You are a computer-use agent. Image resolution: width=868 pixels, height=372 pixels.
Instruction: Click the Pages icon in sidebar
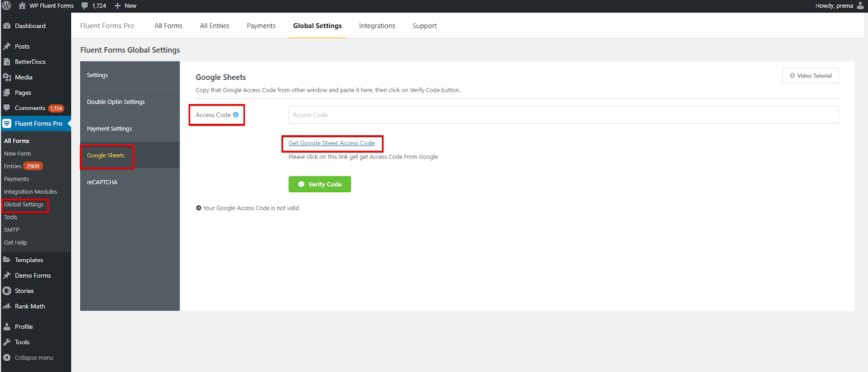tap(7, 92)
